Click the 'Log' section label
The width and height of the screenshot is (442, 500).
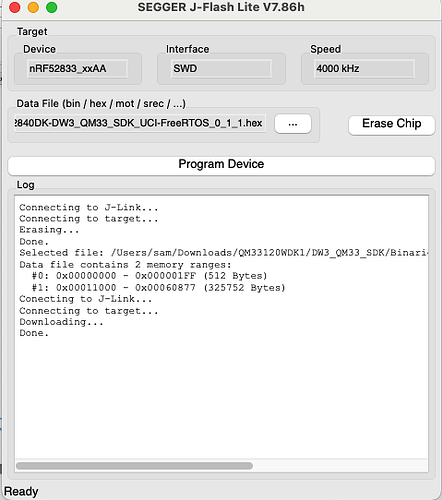[x=25, y=185]
